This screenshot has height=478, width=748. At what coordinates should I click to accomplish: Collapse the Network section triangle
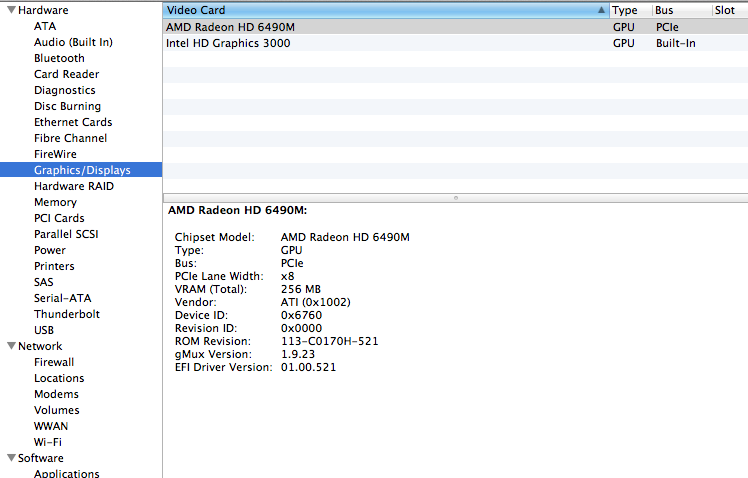click(11, 345)
